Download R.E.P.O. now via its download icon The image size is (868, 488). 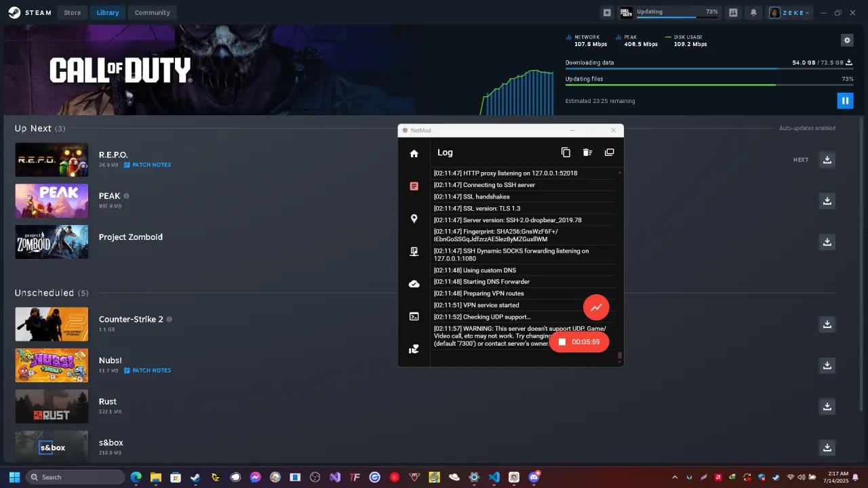coord(827,160)
